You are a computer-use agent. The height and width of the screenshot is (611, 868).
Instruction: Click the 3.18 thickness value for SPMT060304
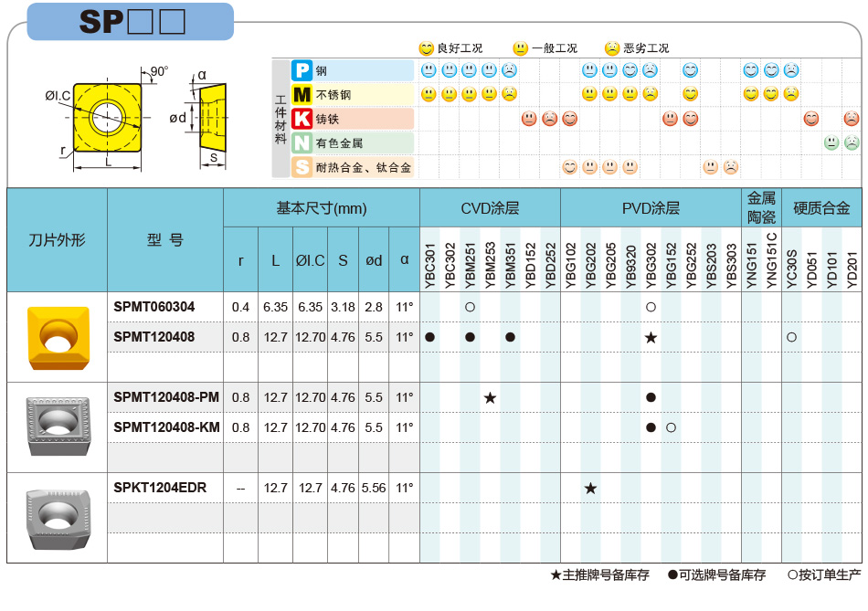(x=344, y=307)
